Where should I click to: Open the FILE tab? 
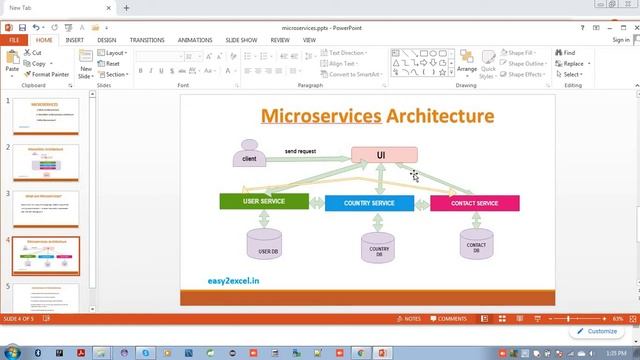(x=14, y=40)
